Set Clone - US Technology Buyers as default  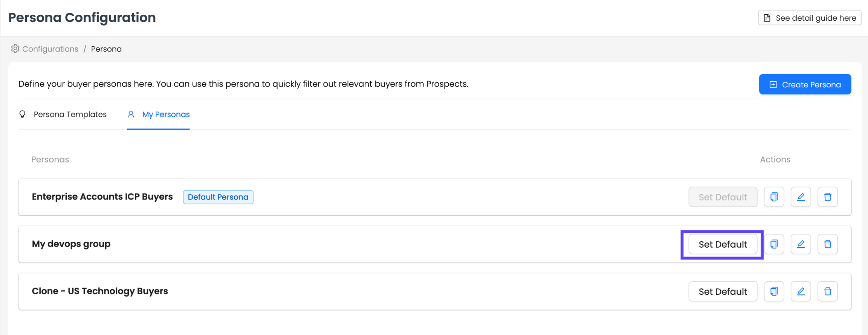coord(723,291)
